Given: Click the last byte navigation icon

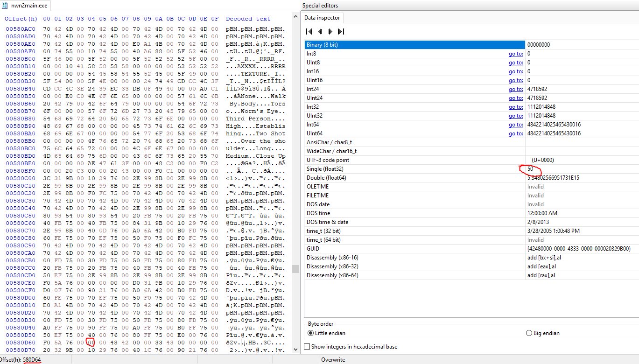Looking at the screenshot, I should click(x=341, y=31).
